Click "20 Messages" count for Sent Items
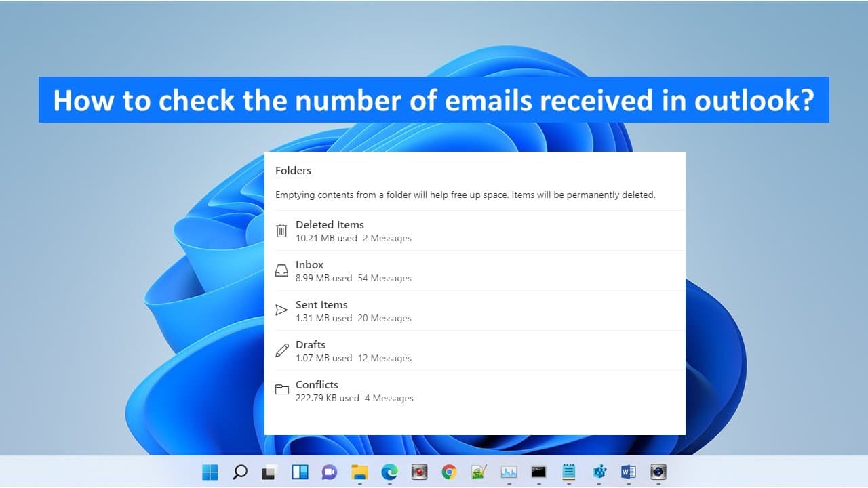The width and height of the screenshot is (868, 488). (384, 318)
